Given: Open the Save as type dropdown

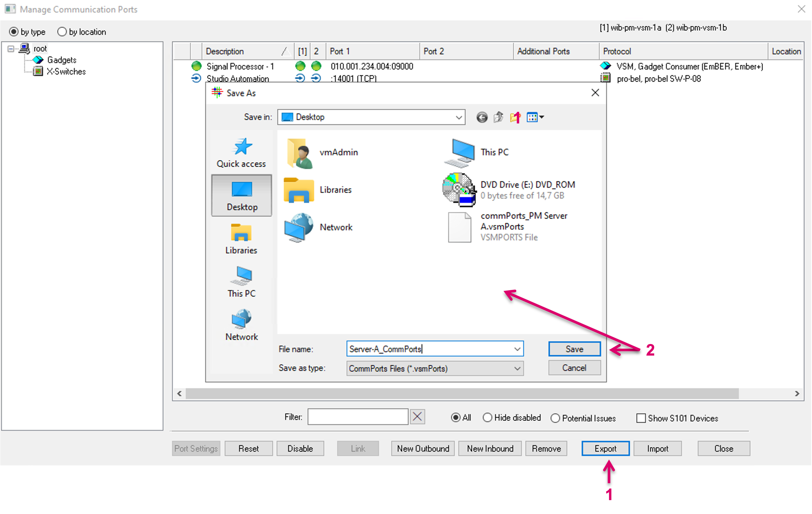Looking at the screenshot, I should 517,369.
